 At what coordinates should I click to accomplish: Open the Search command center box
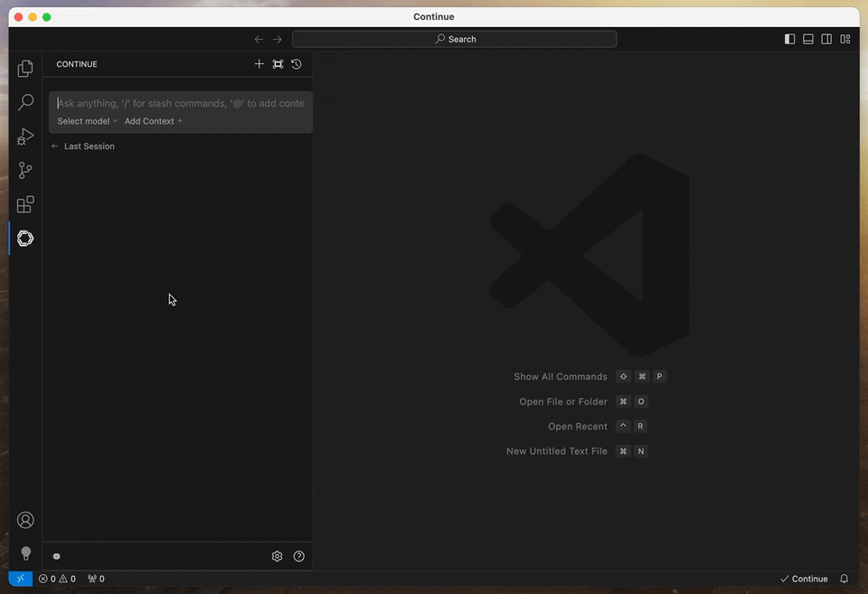tap(455, 39)
